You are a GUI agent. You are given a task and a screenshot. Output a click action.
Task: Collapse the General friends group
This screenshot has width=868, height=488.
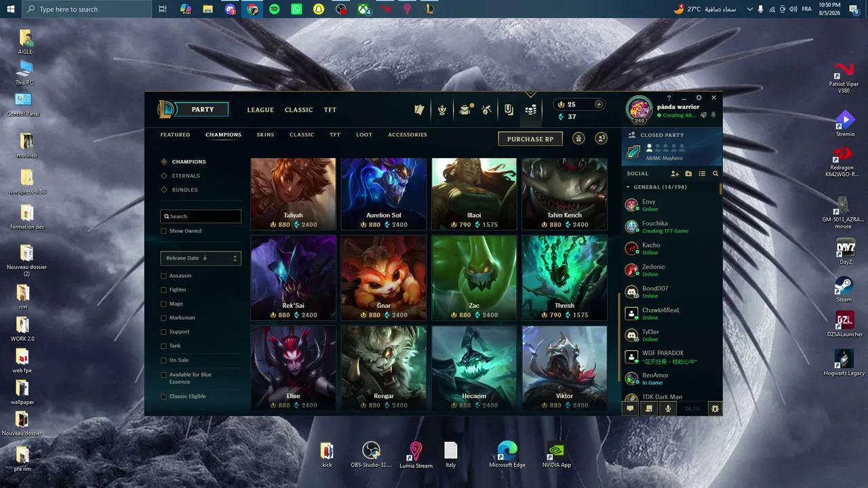(628, 187)
